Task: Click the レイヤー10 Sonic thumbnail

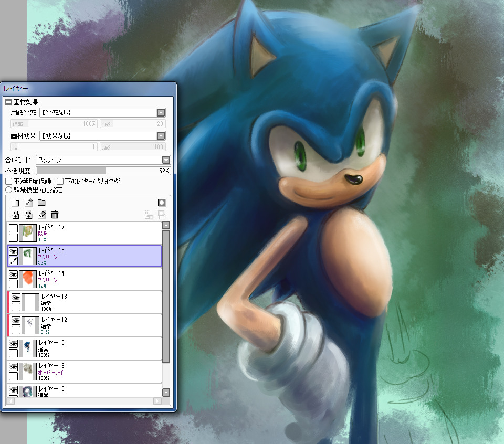Action: [x=28, y=348]
